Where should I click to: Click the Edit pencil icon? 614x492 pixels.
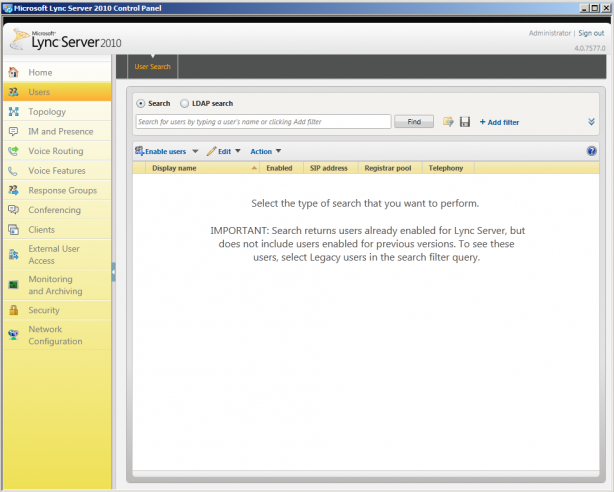(x=211, y=151)
